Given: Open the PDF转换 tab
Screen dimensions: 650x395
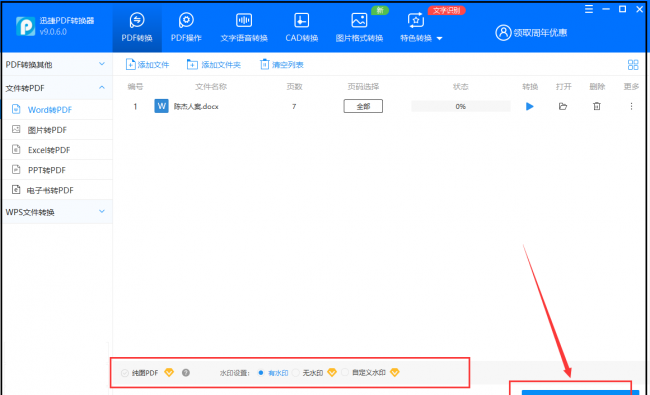Looking at the screenshot, I should (137, 28).
